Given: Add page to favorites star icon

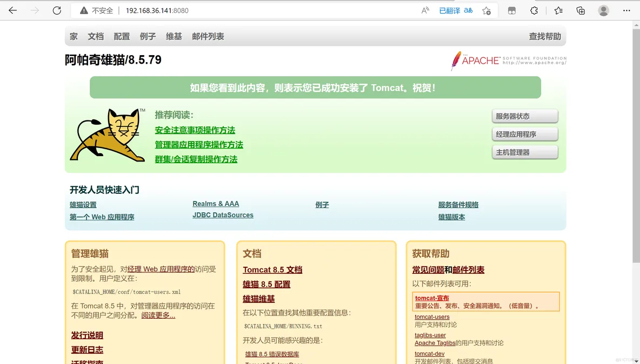Looking at the screenshot, I should point(486,11).
